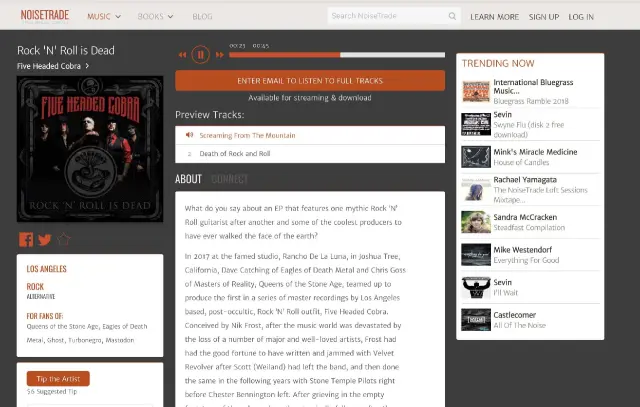Open the Castlecomer trending item
The height and width of the screenshot is (407, 640).
[514, 315]
